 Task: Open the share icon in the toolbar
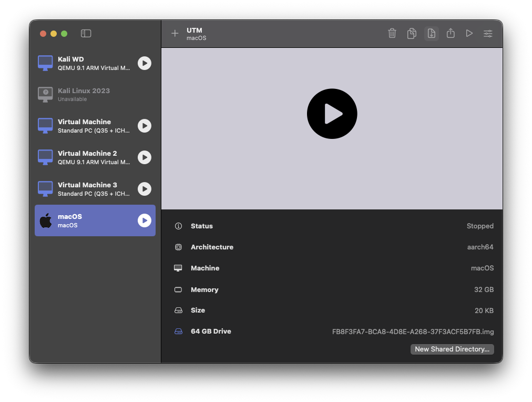[451, 34]
